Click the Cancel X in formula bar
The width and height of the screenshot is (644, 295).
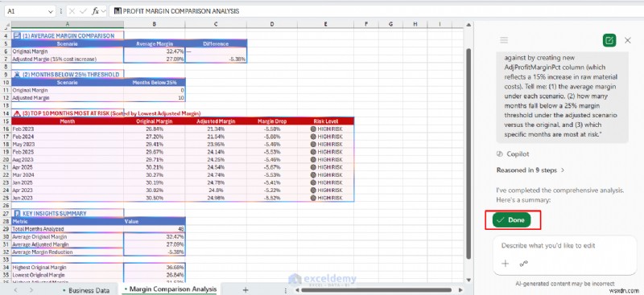(72, 11)
